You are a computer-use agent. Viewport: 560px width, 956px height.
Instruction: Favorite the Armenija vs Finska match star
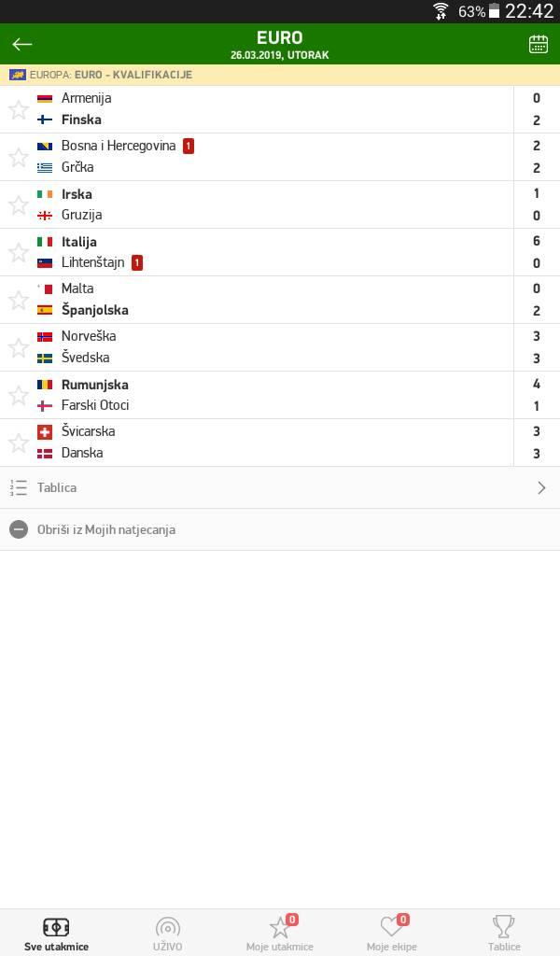(x=19, y=110)
